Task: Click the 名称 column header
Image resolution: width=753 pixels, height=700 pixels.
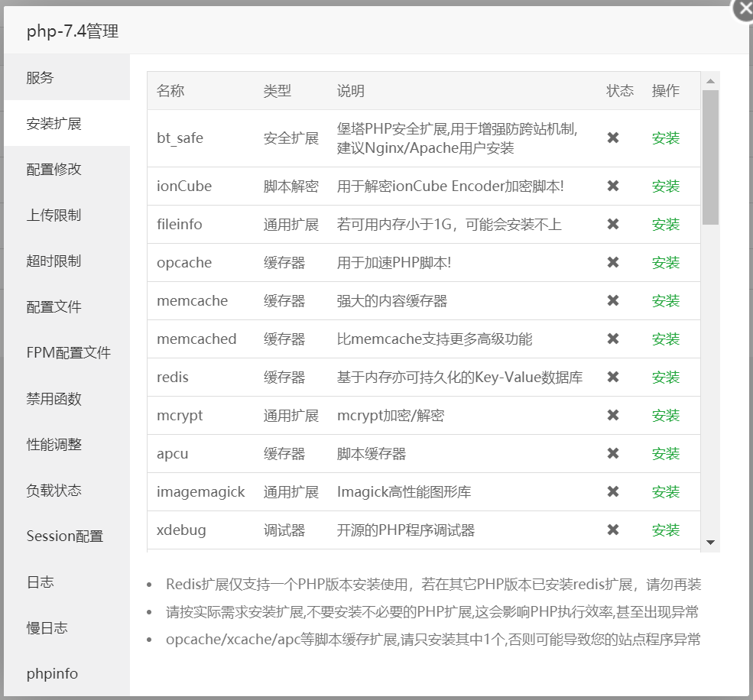Action: click(170, 91)
